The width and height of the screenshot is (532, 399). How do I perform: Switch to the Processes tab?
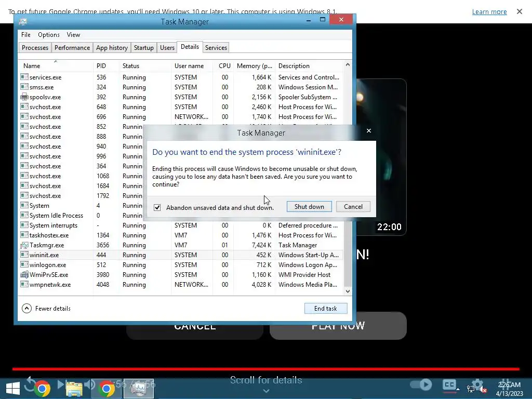35,47
